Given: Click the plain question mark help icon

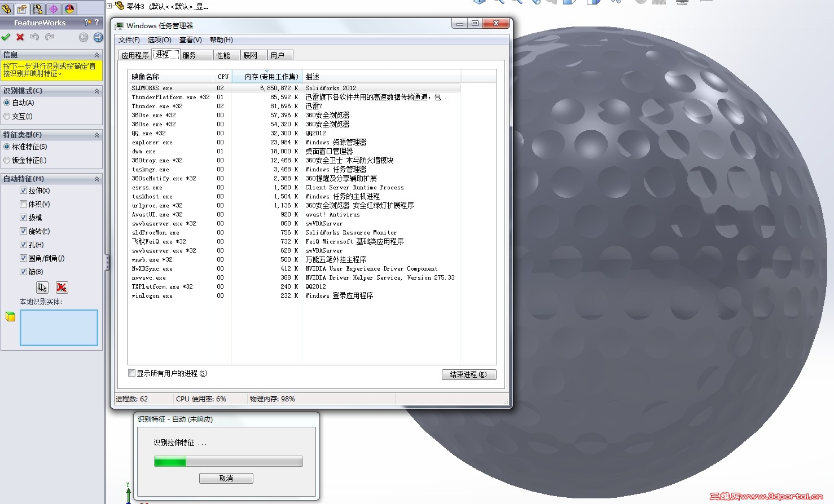Looking at the screenshot, I should (97, 23).
